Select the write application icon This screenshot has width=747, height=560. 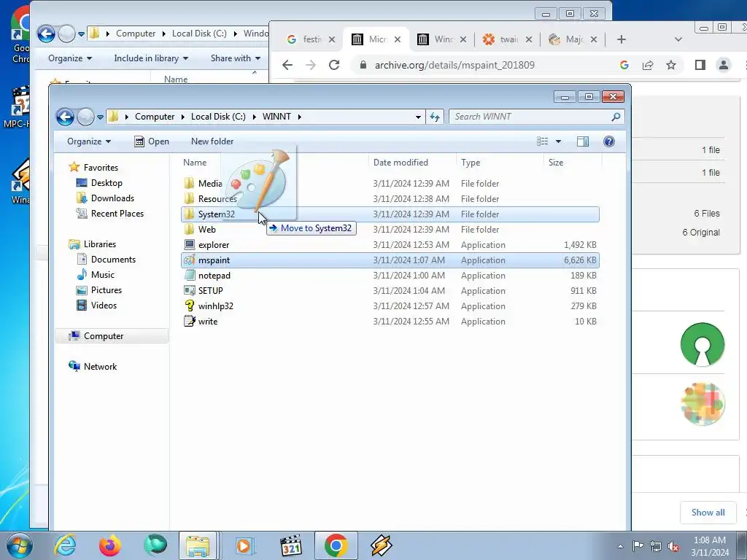pyautogui.click(x=190, y=321)
